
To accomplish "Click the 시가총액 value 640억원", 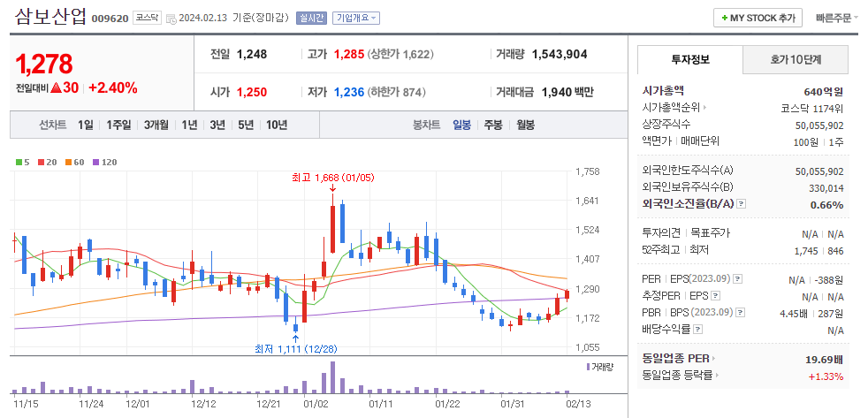I will click(x=824, y=92).
